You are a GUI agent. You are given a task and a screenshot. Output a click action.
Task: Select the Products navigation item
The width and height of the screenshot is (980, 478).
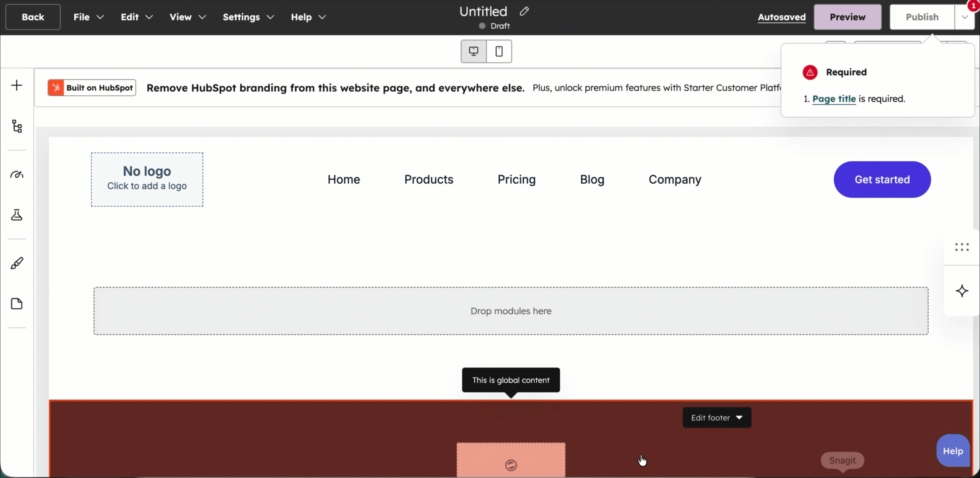point(429,179)
